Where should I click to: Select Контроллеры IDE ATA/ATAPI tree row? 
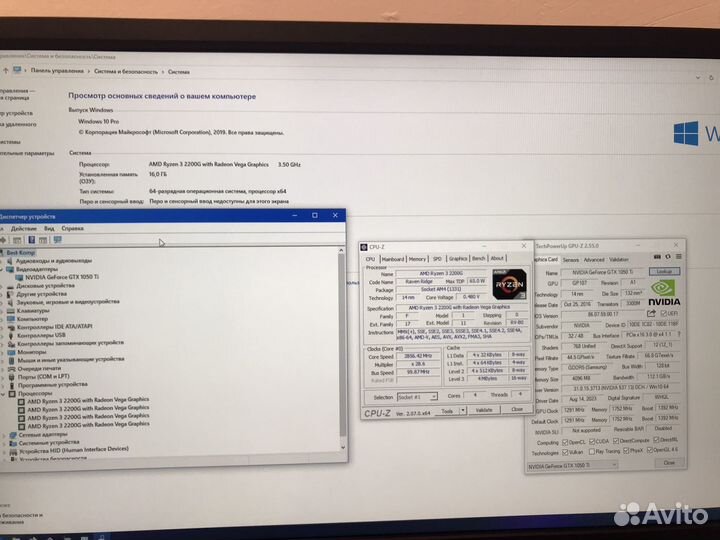click(55, 327)
